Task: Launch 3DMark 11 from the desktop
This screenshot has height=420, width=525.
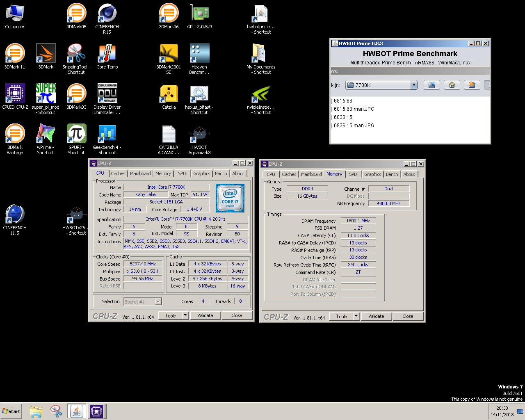Action: point(15,57)
